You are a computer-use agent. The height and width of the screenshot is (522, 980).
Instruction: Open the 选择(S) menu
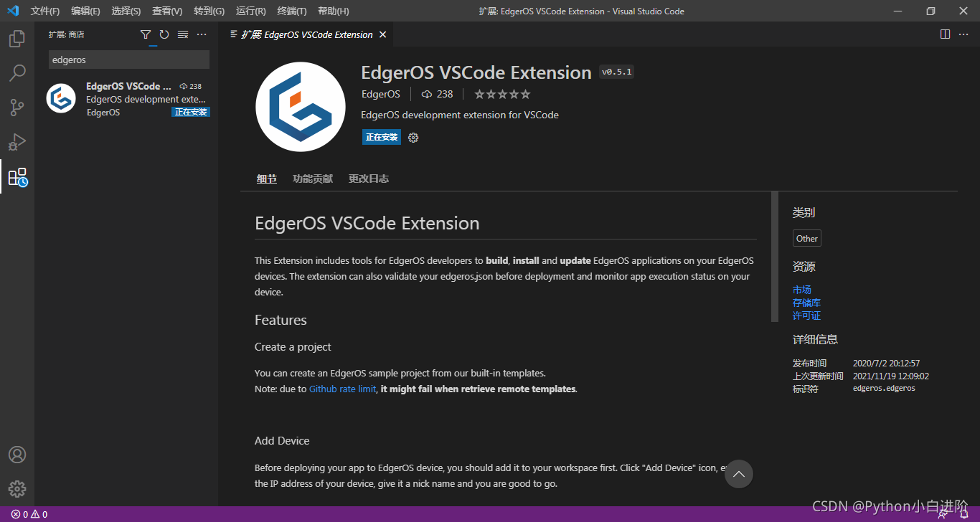[126, 11]
